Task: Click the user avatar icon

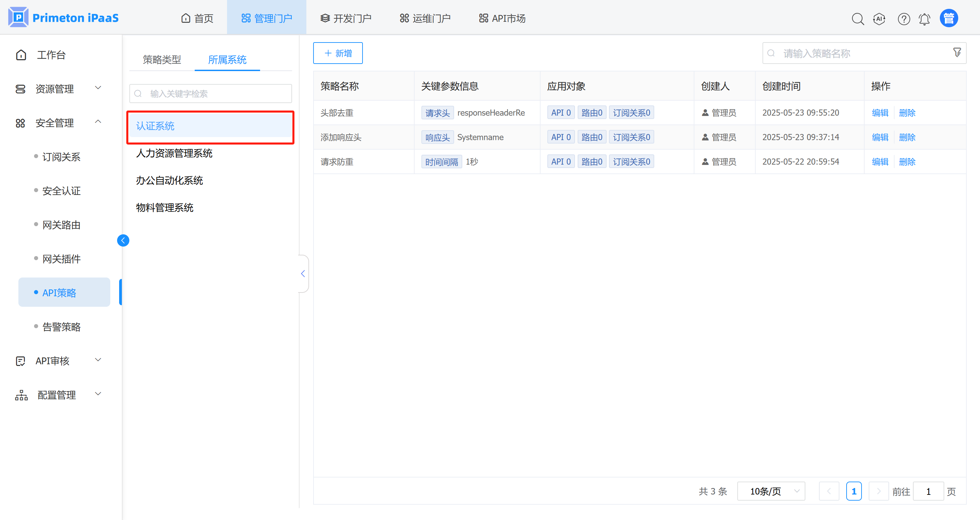Action: 948,18
